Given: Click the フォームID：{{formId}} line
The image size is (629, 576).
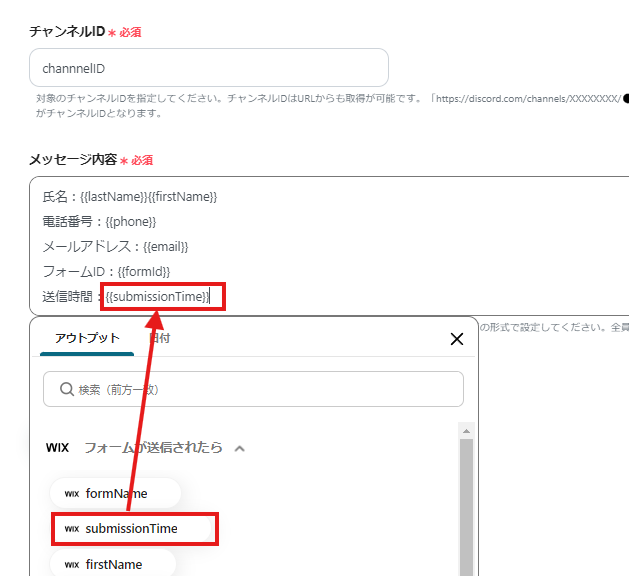Looking at the screenshot, I should (x=106, y=272).
